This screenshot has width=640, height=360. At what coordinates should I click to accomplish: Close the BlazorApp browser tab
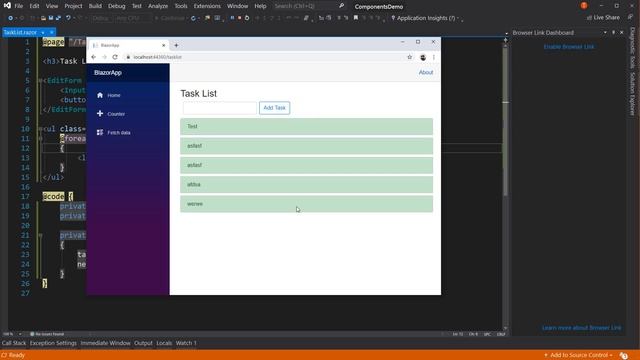click(164, 45)
